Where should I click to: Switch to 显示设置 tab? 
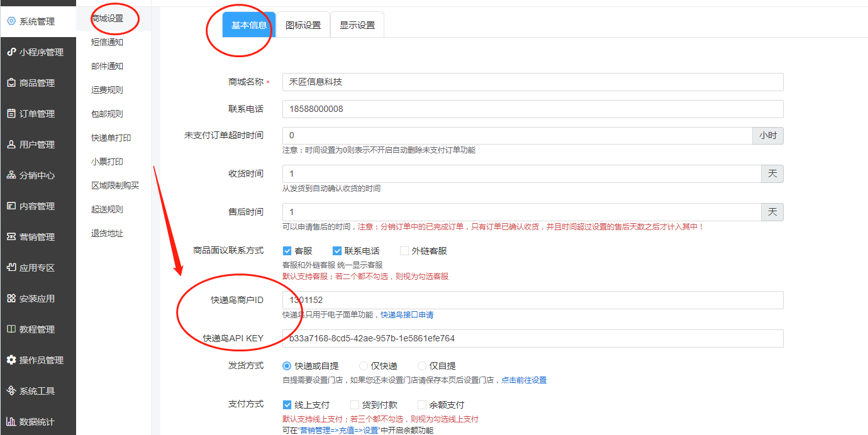(x=357, y=25)
